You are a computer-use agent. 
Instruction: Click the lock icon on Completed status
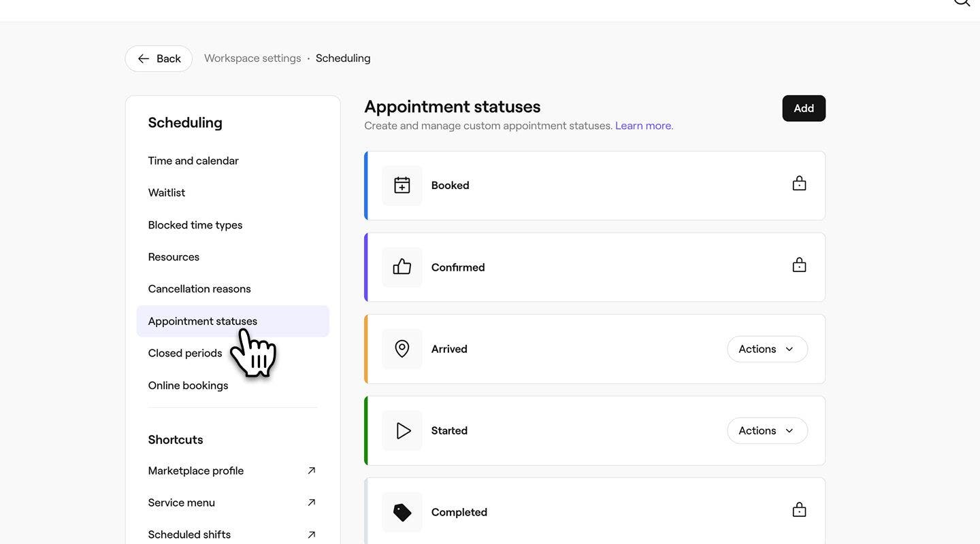pyautogui.click(x=799, y=510)
